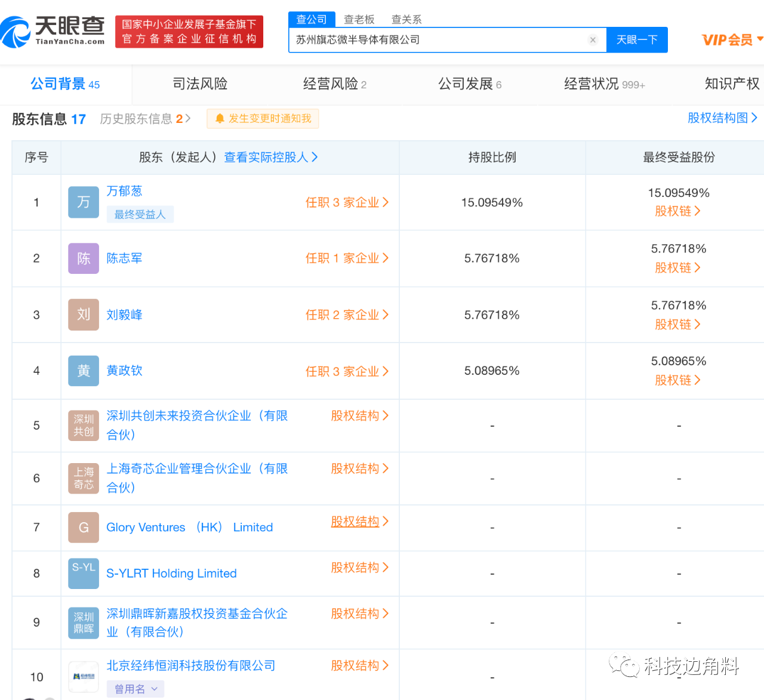Click 最终受益股份 column header
Screen dimensions: 764x700
[679, 158]
